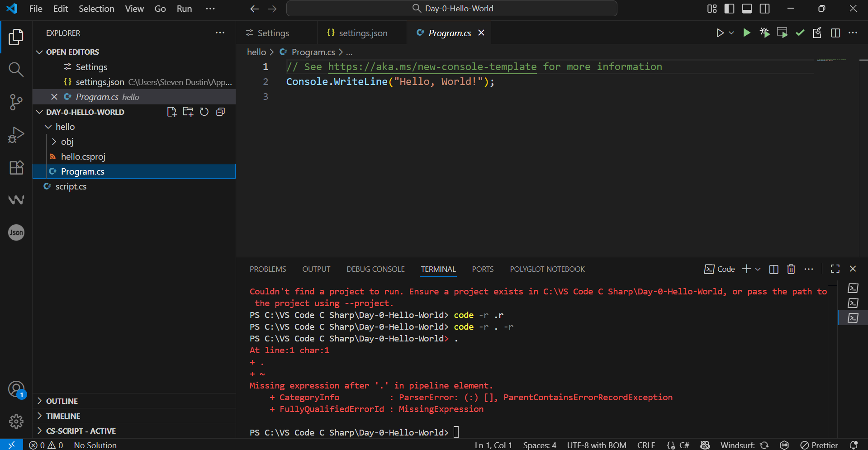Click the C# language mode button

click(x=684, y=445)
